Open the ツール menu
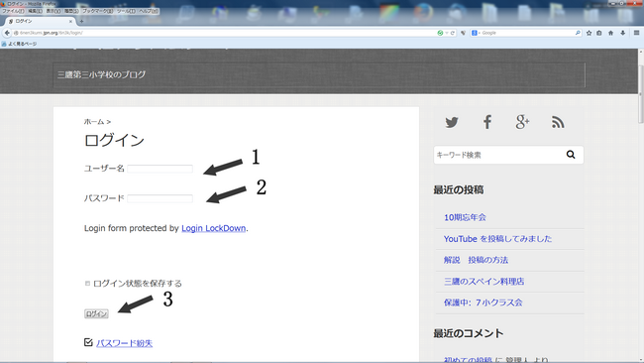The image size is (644, 363). pyautogui.click(x=126, y=11)
